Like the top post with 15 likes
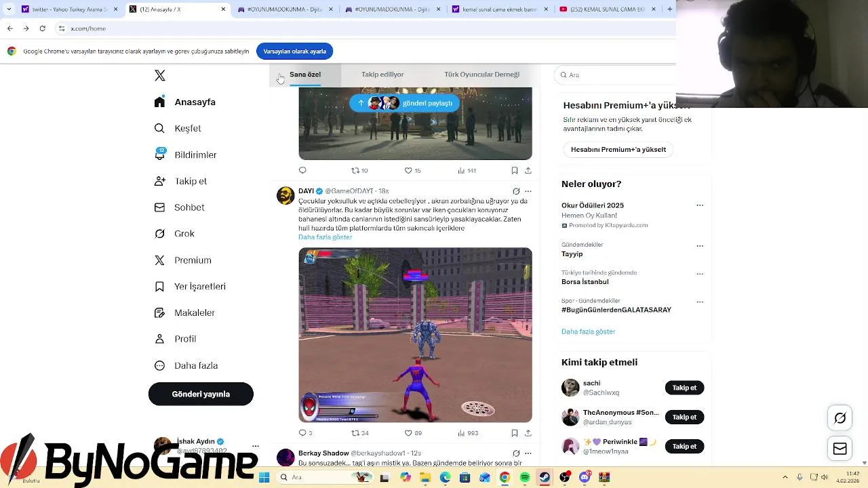 coord(413,170)
